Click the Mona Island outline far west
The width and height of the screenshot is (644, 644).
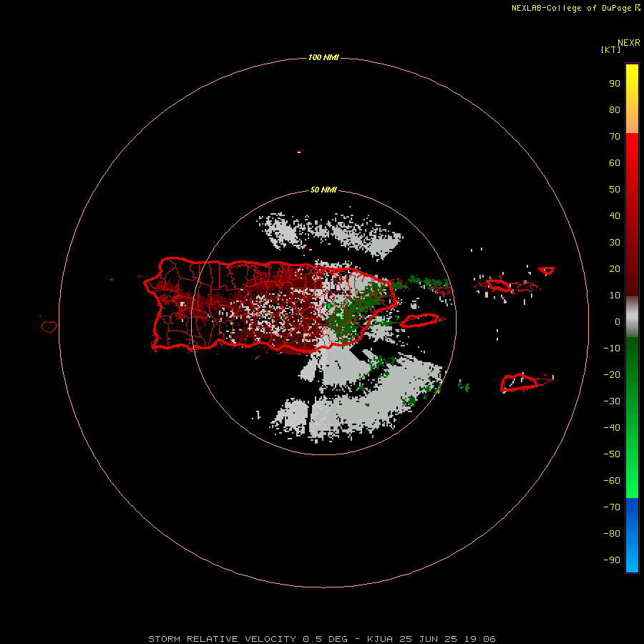49,326
